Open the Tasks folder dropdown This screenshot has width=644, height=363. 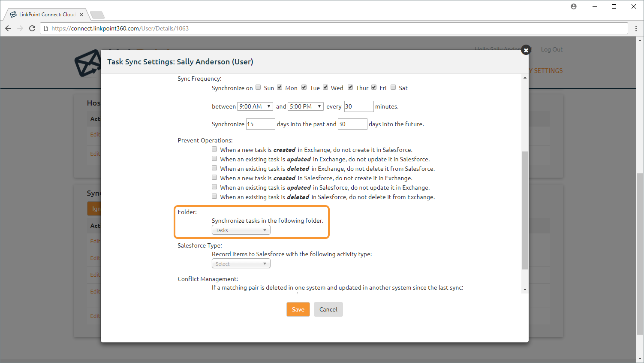click(241, 230)
